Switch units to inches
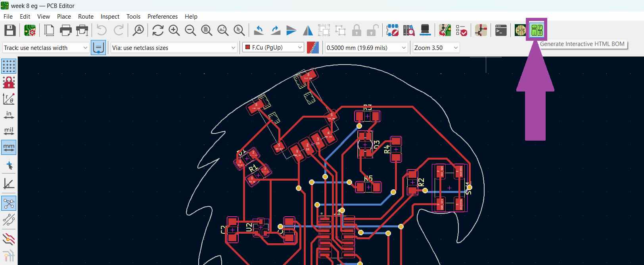644x265 pixels. point(9,115)
